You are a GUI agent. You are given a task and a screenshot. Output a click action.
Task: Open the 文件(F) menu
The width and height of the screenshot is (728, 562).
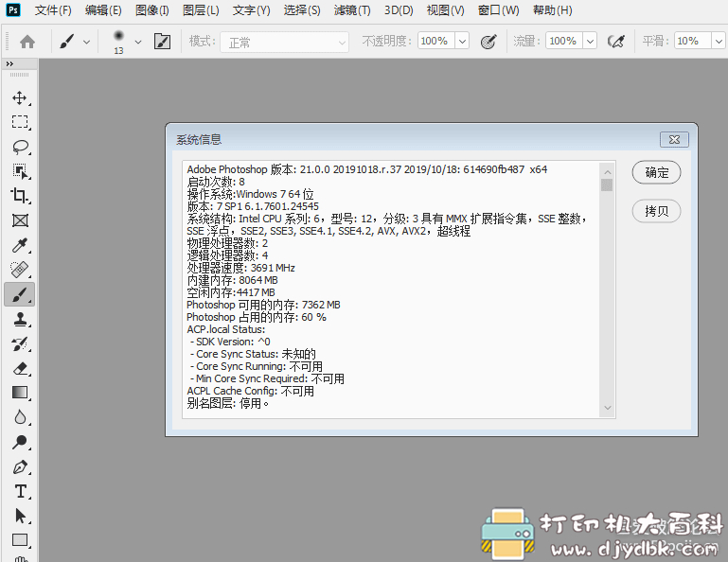(x=53, y=10)
